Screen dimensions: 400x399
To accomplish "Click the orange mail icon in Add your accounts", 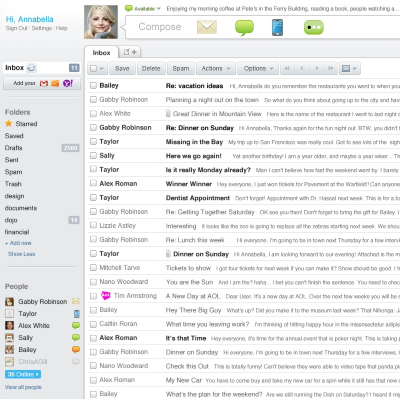I will 55,83.
